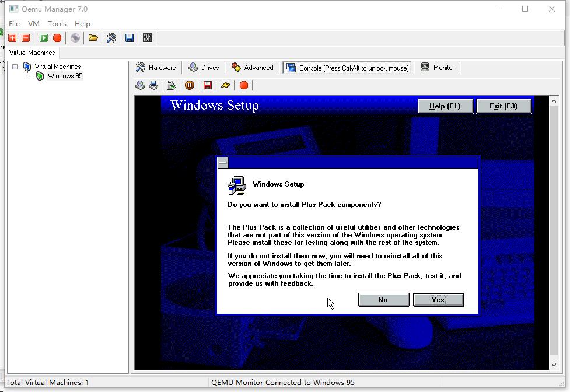The image size is (570, 392).
Task: Click the Qemu Manager title bar icon
Action: click(x=14, y=9)
